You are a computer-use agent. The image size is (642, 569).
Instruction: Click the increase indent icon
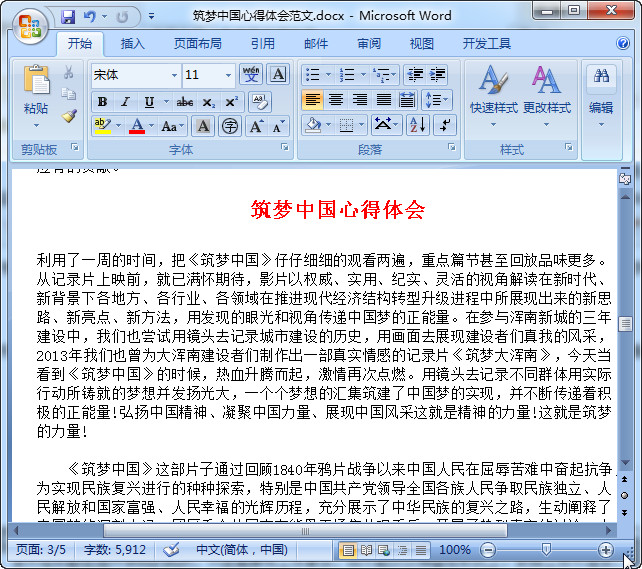pyautogui.click(x=437, y=75)
